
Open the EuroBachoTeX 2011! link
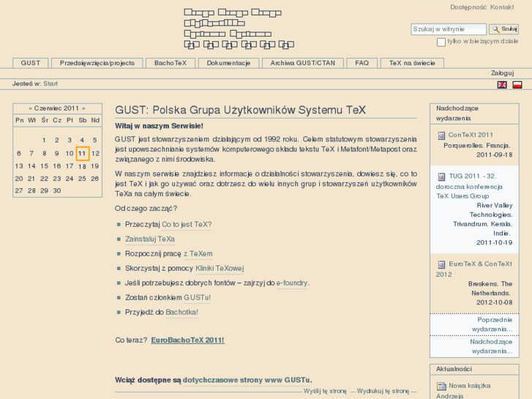tap(187, 340)
